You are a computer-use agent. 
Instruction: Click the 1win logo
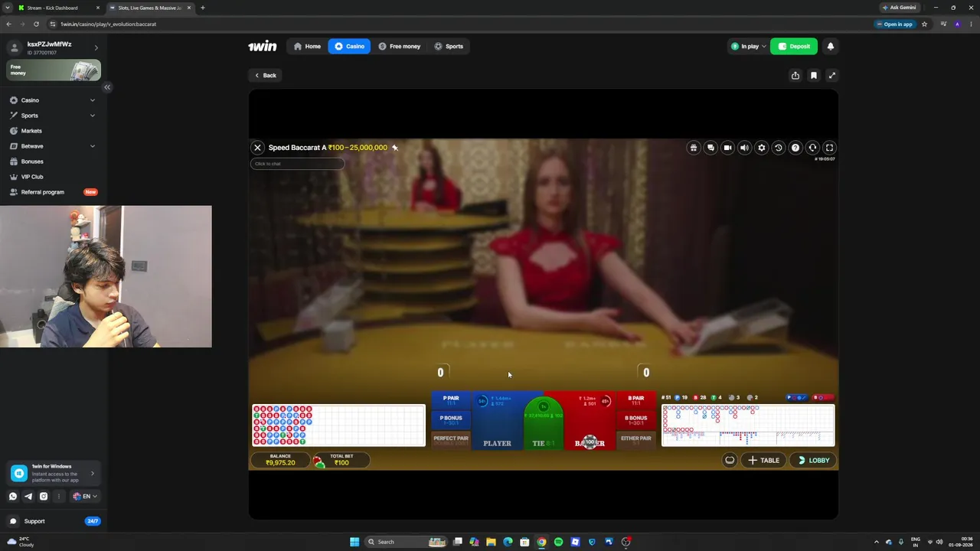262,46
